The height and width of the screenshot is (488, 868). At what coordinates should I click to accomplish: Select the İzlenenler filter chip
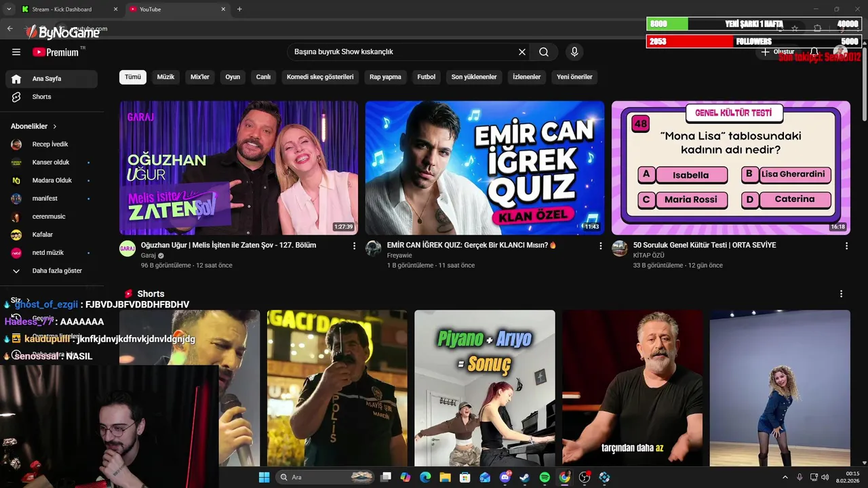pos(527,77)
